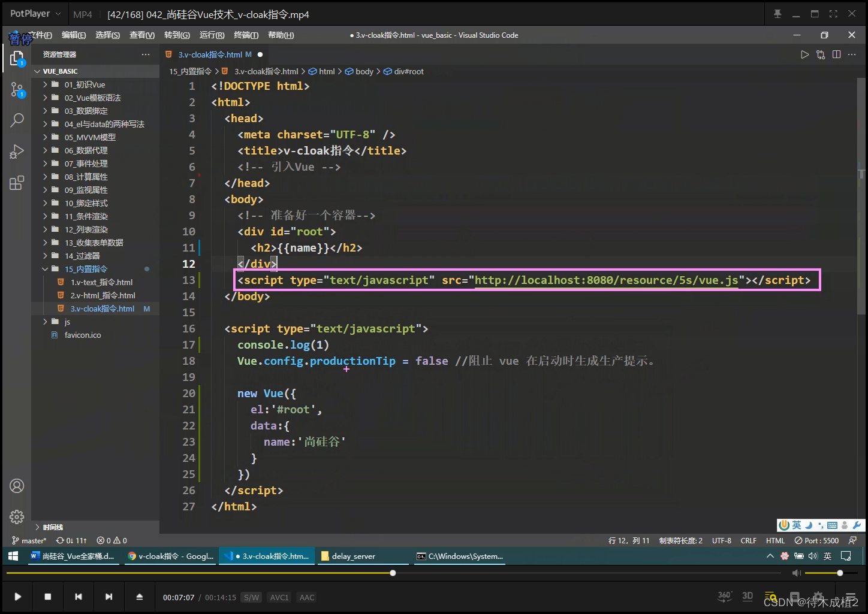Open the Search view in activity bar
868x614 pixels.
[x=17, y=120]
